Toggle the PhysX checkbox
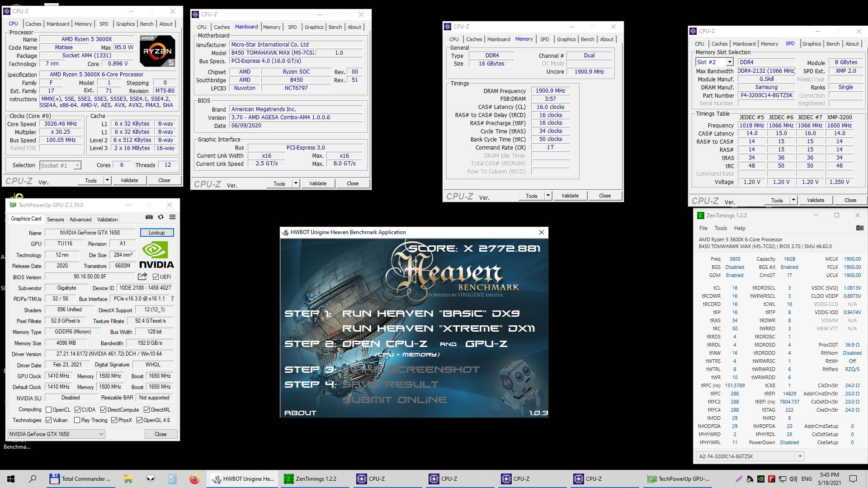868x488 pixels. (114, 420)
